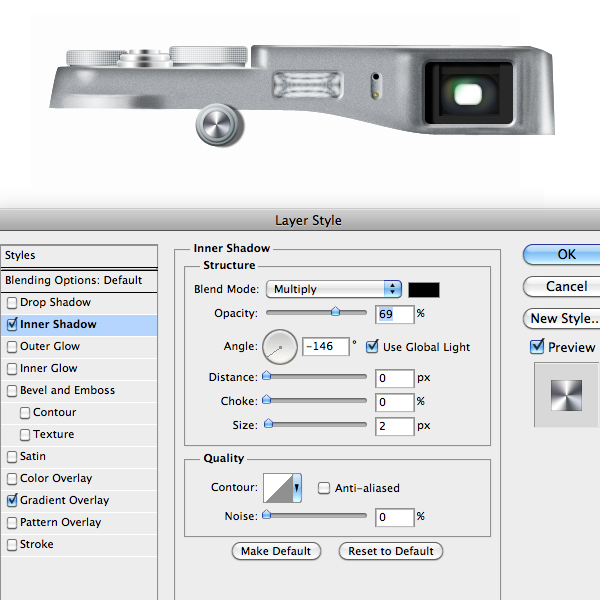The width and height of the screenshot is (600, 600).
Task: Tick the Bevel and Emboss checkbox
Action: (x=12, y=391)
